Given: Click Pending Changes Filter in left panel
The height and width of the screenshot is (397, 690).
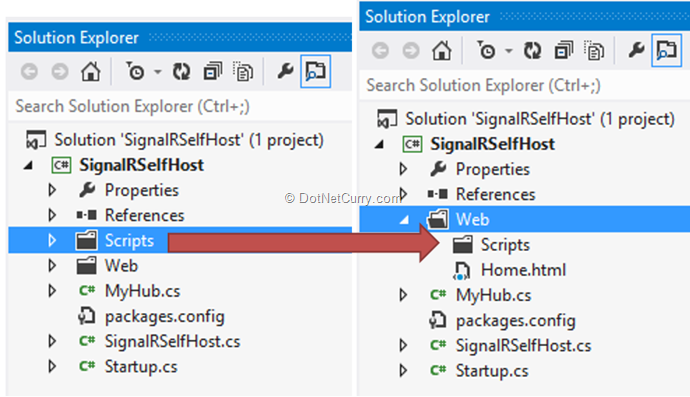Looking at the screenshot, I should coord(136,71).
